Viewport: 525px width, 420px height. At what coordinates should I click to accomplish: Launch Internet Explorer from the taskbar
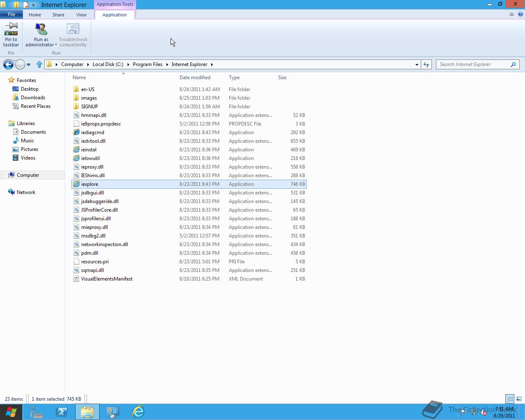click(138, 412)
